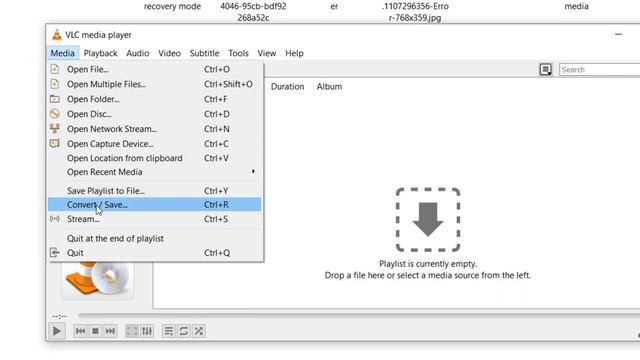Screen dimensions: 640x360
Task: Click the Previous media button
Action: pyautogui.click(x=80, y=331)
